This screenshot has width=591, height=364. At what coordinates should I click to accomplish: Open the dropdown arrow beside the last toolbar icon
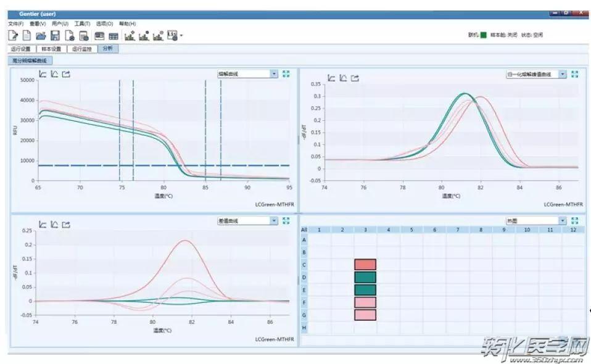point(181,36)
